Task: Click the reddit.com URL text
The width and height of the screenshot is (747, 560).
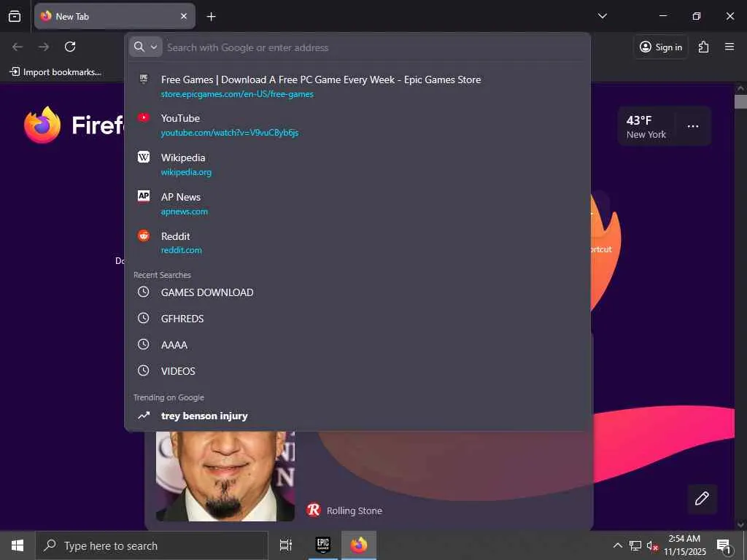Action: pyautogui.click(x=182, y=250)
